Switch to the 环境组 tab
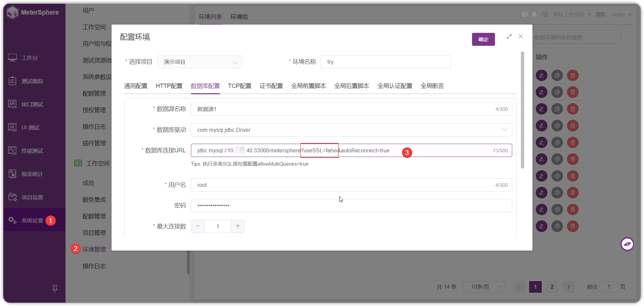This screenshot has width=644, height=306. (239, 17)
